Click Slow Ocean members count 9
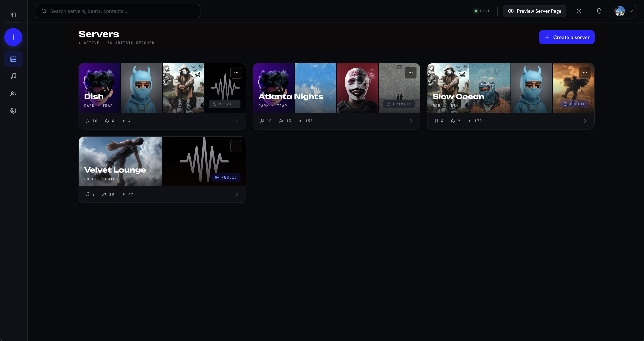The height and width of the screenshot is (341, 644). 455,121
